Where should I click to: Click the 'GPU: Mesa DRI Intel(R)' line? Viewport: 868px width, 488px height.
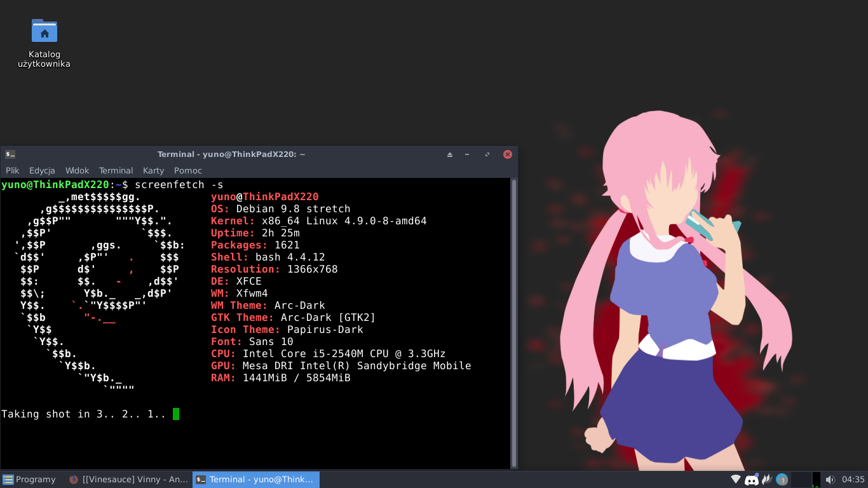(341, 366)
